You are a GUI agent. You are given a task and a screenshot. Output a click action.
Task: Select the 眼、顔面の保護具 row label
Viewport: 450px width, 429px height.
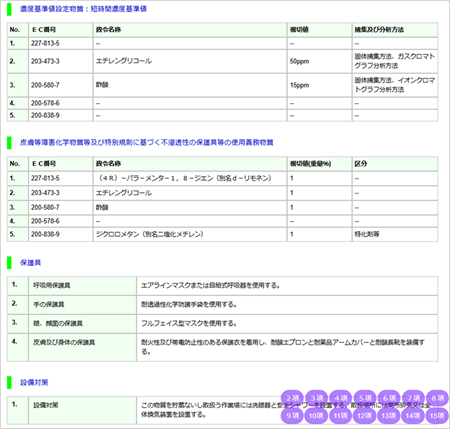point(82,324)
